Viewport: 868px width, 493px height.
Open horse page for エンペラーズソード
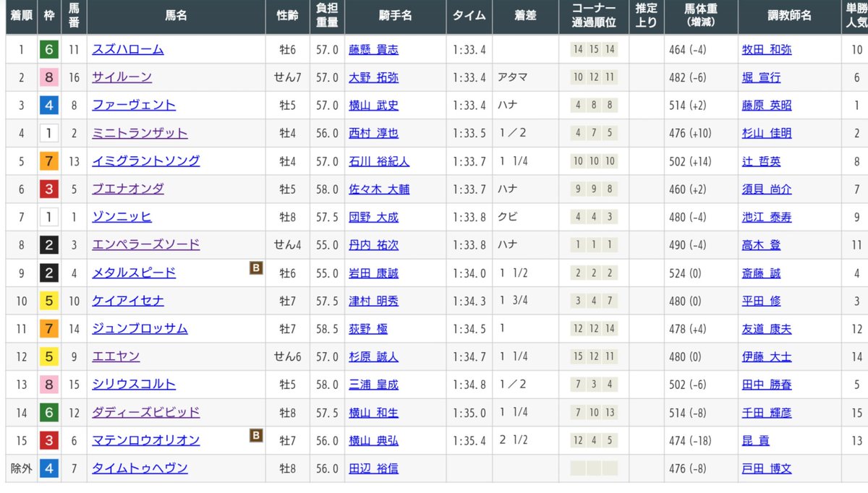(145, 245)
